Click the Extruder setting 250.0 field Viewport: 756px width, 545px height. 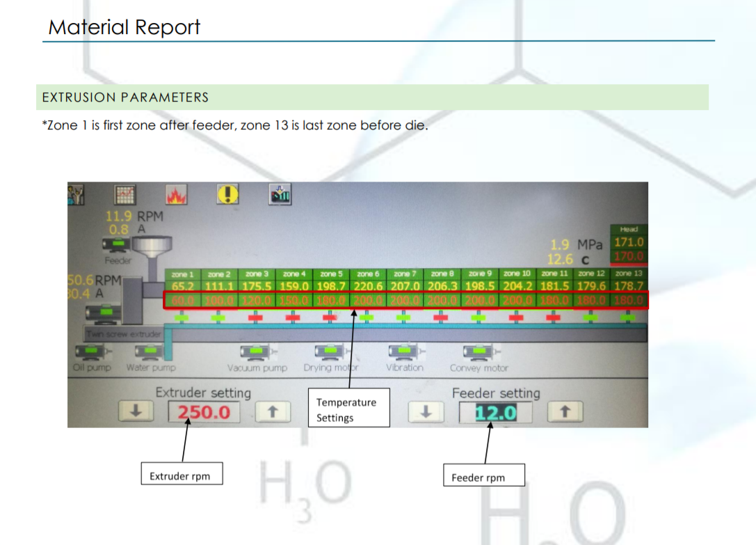[204, 412]
